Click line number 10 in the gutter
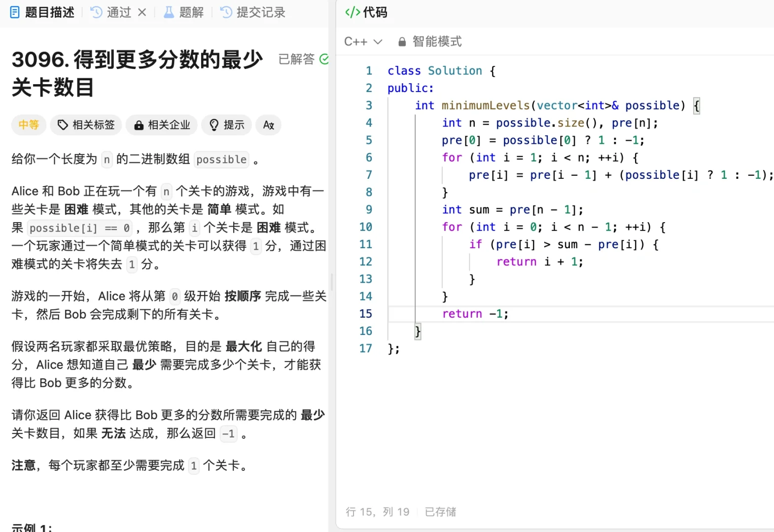 tap(366, 227)
